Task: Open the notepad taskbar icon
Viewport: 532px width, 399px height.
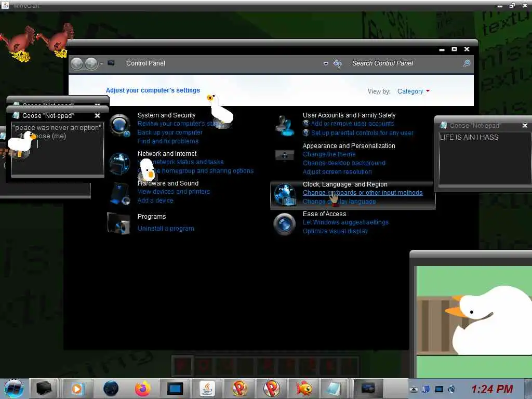Action: [334, 389]
